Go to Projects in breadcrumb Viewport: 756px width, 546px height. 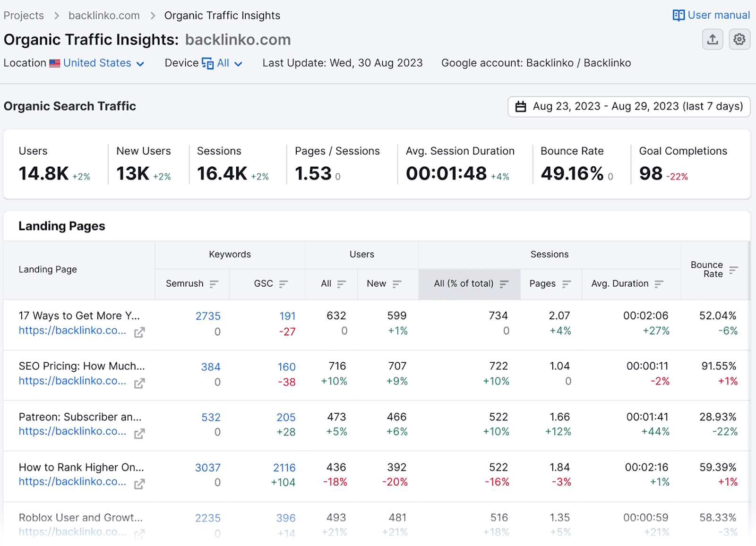pyautogui.click(x=24, y=16)
